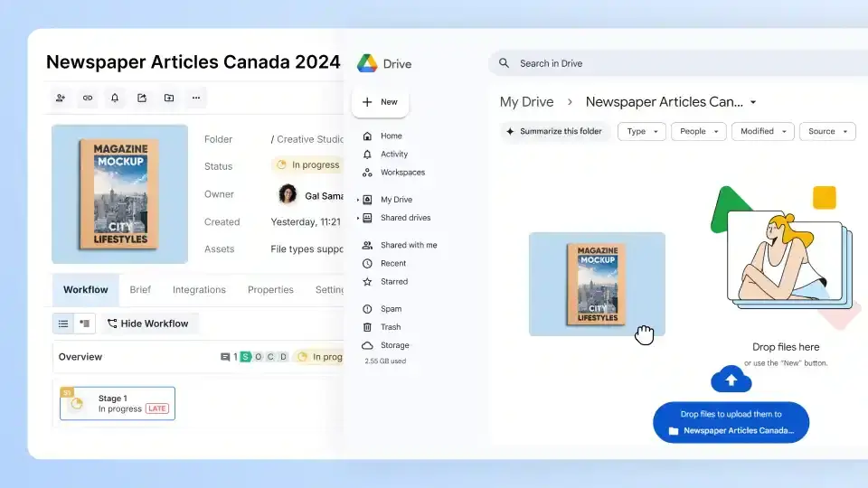The height and width of the screenshot is (488, 868).
Task: Click the copy link icon
Action: [x=88, y=98]
